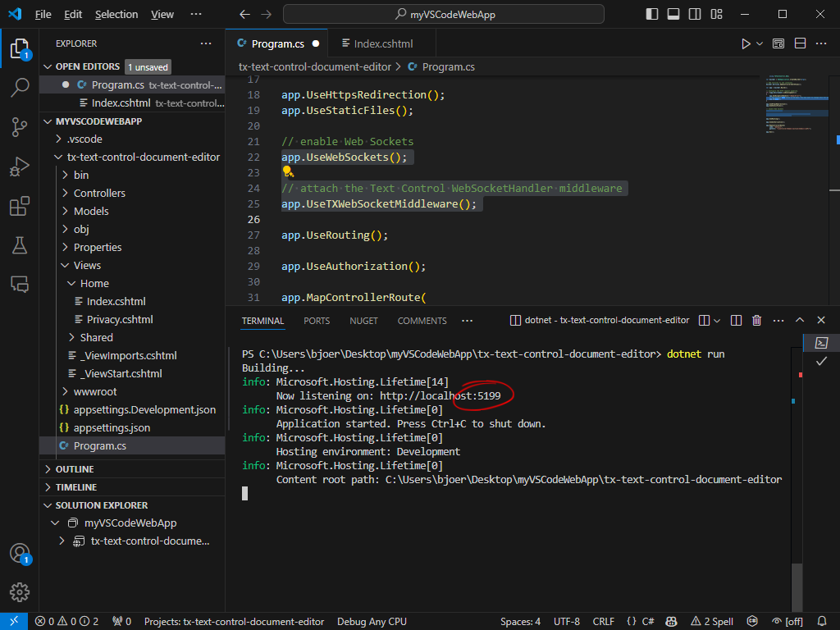The width and height of the screenshot is (840, 630).
Task: Click Spaces: 4 indentation status item
Action: 520,622
